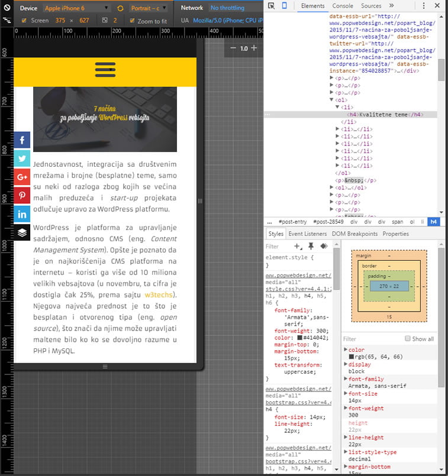
Task: Switch to the Sources tab
Action: (371, 6)
